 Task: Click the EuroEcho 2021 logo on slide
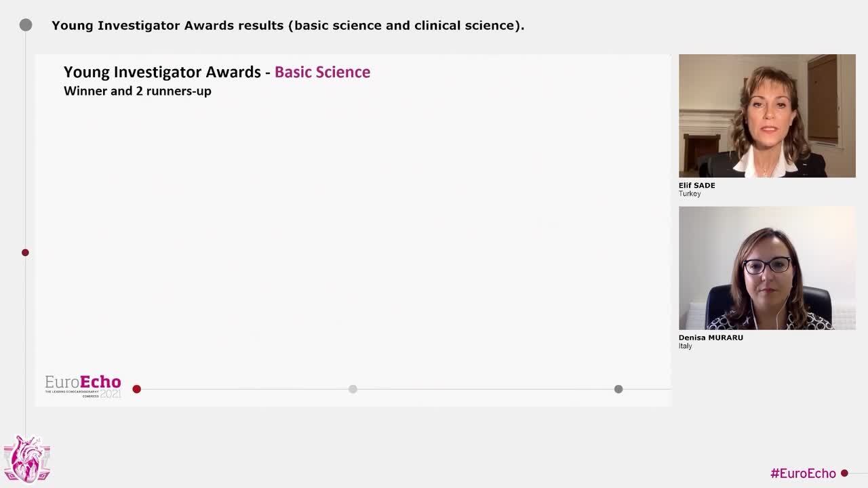coord(83,386)
